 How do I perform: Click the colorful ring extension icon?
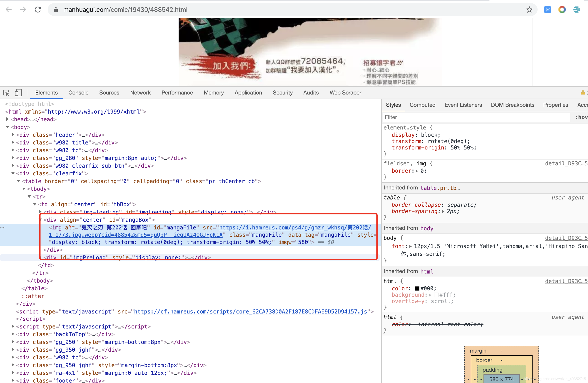tap(562, 10)
